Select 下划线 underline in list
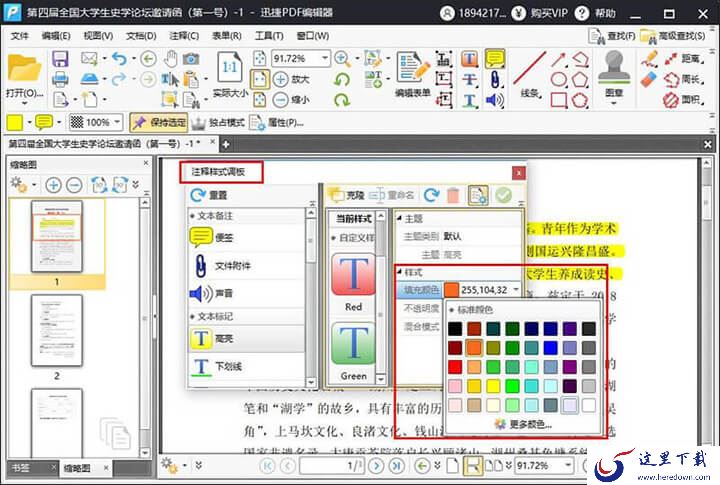The height and width of the screenshot is (485, 720). (x=246, y=366)
